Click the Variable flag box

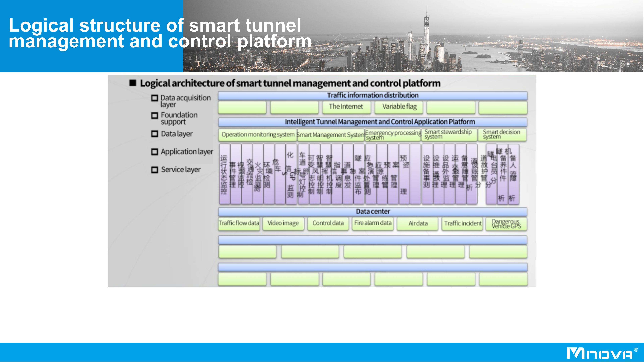coord(399,107)
